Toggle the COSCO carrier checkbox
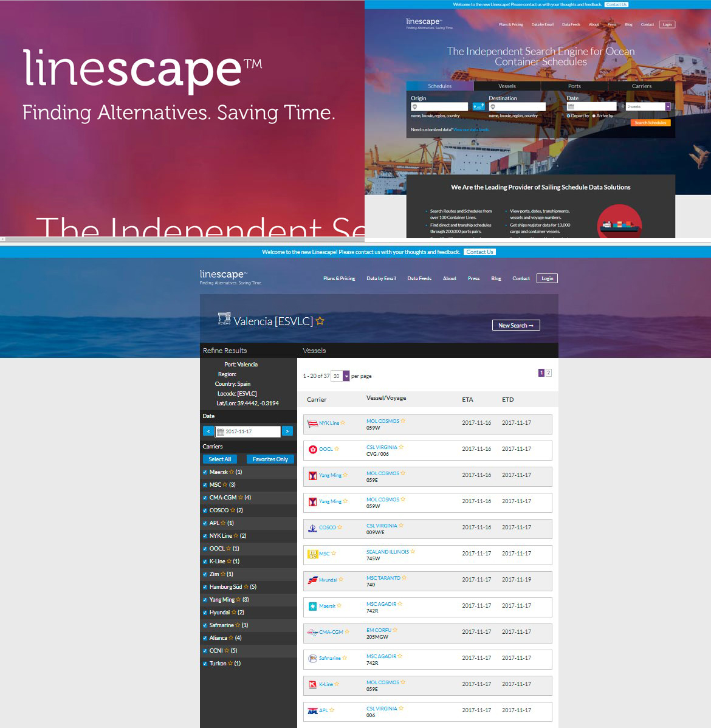 pos(205,510)
